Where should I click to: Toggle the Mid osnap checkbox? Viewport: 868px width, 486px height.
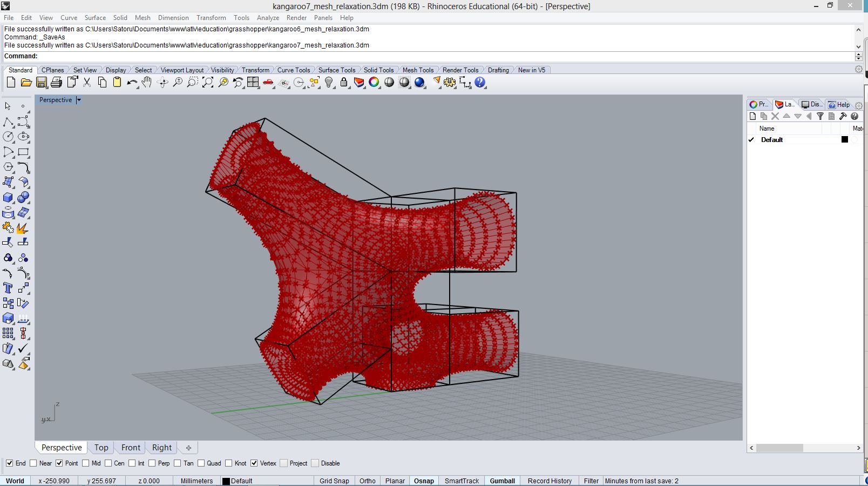tap(84, 463)
